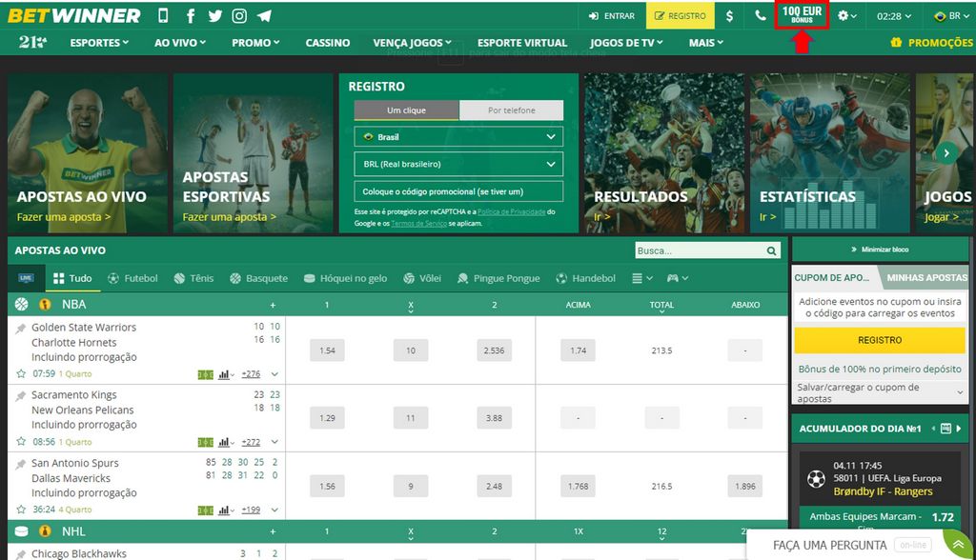Open the ESPORTE VIRTUAL menu item
Viewport: 976px width, 560px height.
522,42
